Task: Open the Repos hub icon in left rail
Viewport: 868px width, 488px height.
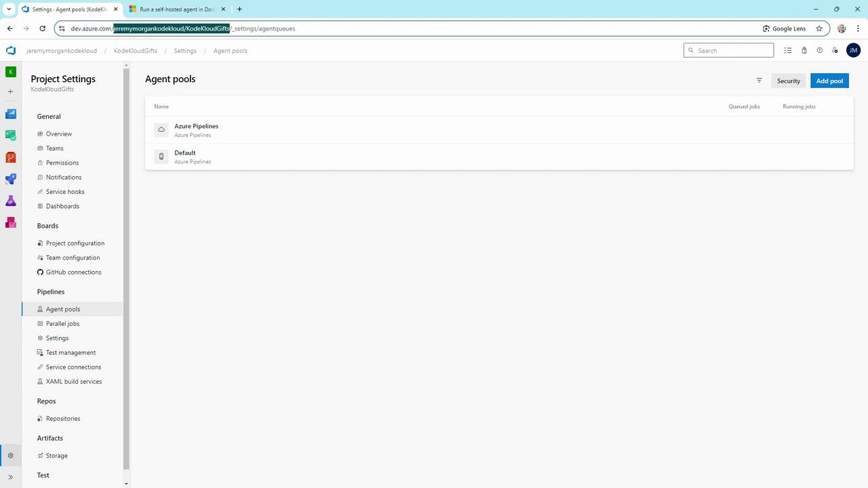Action: (10, 157)
